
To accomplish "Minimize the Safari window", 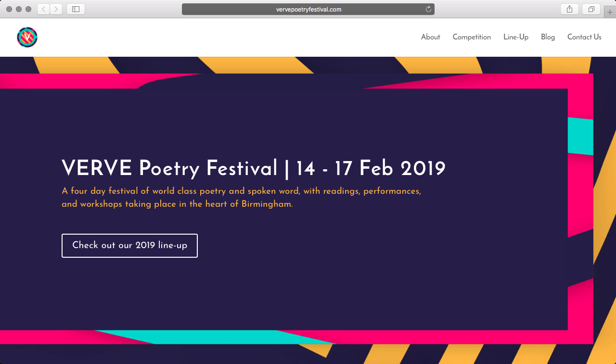I will pyautogui.click(x=19, y=9).
